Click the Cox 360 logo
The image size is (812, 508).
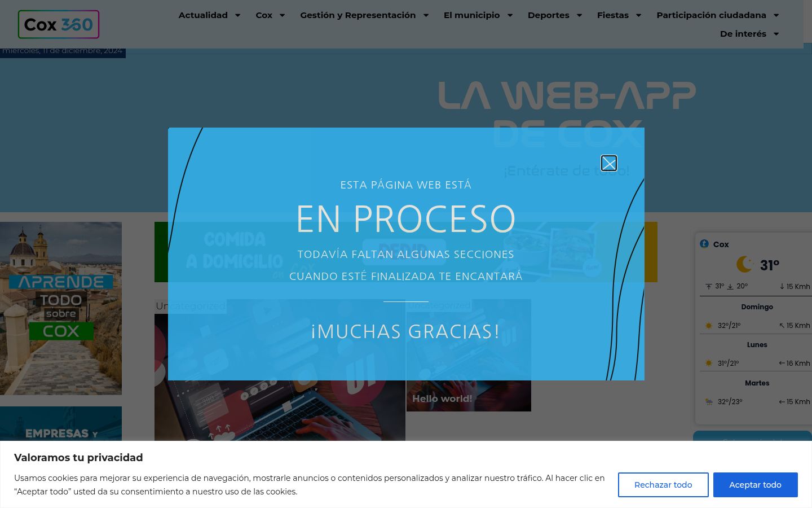tap(59, 24)
